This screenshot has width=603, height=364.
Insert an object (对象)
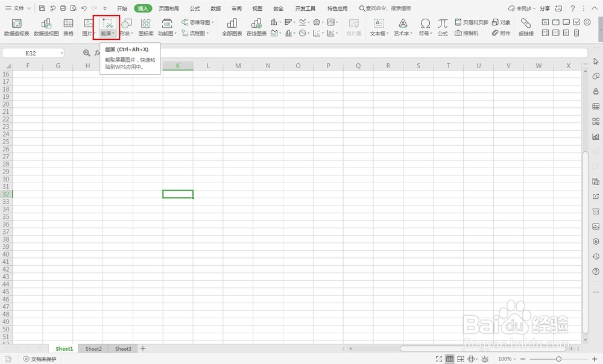501,22
